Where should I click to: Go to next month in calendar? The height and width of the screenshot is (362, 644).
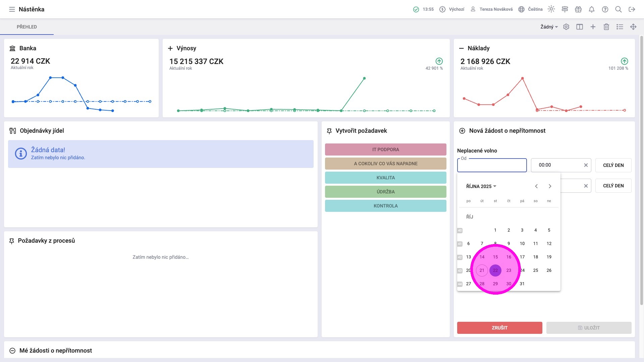click(x=550, y=186)
